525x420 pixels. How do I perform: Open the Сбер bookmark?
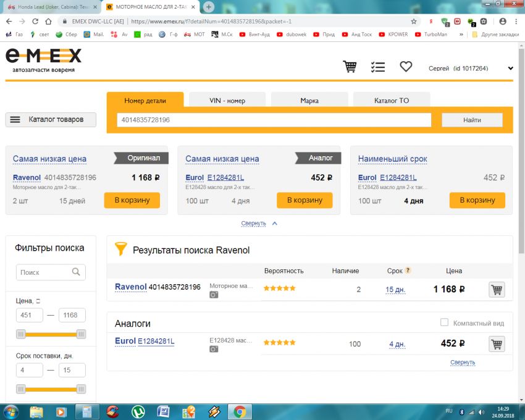[67, 35]
